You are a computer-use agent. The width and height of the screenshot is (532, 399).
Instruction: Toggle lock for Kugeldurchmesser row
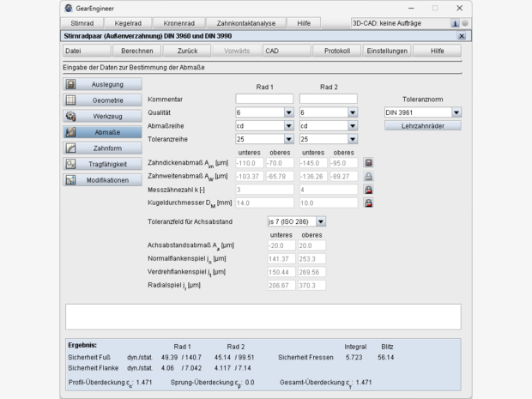tap(368, 203)
